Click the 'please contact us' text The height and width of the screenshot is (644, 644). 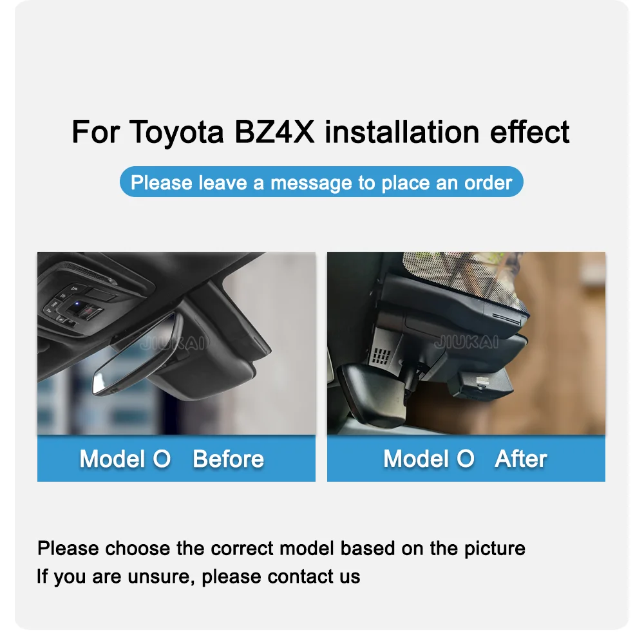pyautogui.click(x=281, y=576)
